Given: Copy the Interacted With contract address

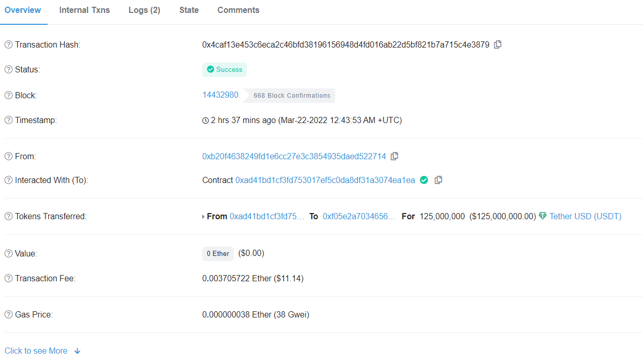Looking at the screenshot, I should point(438,179).
